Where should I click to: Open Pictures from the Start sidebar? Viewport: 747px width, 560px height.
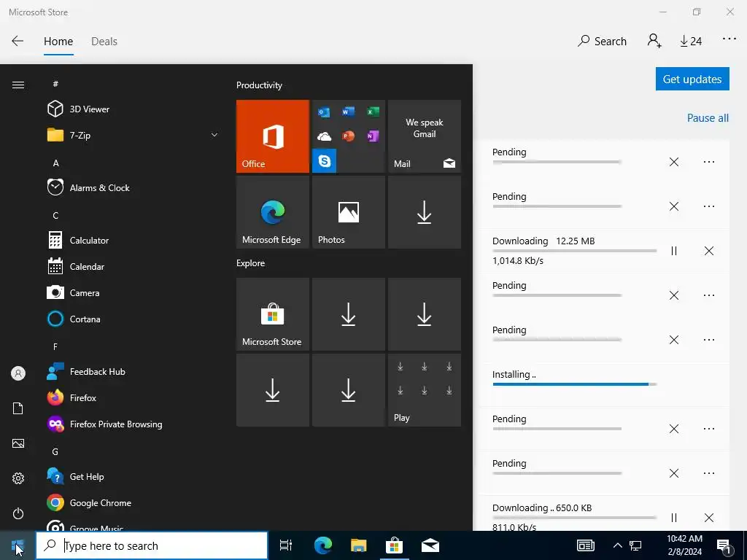pos(18,443)
